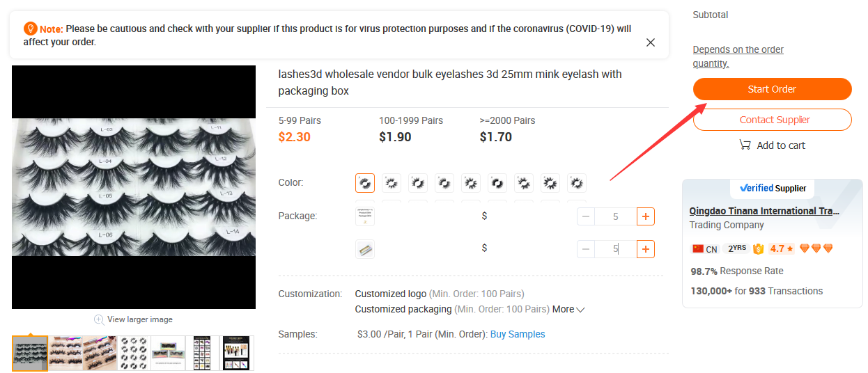Click the first package option icon
This screenshot has width=868, height=373.
[365, 216]
